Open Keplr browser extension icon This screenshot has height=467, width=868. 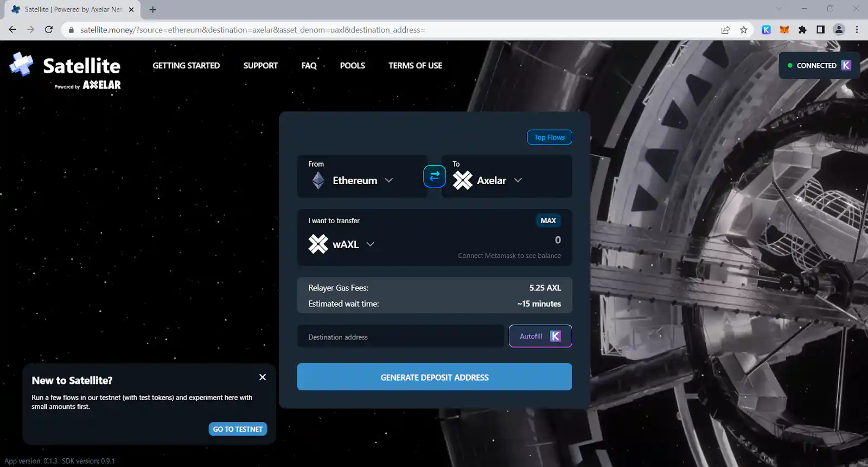pos(766,30)
